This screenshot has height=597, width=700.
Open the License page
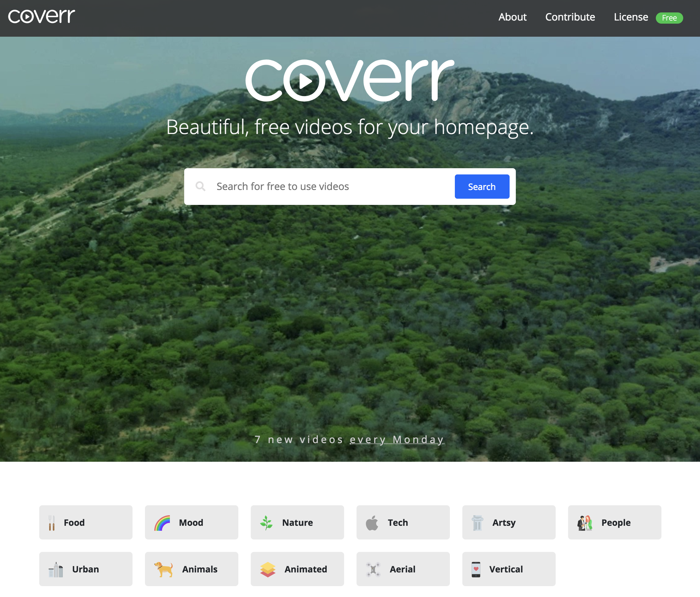[631, 17]
